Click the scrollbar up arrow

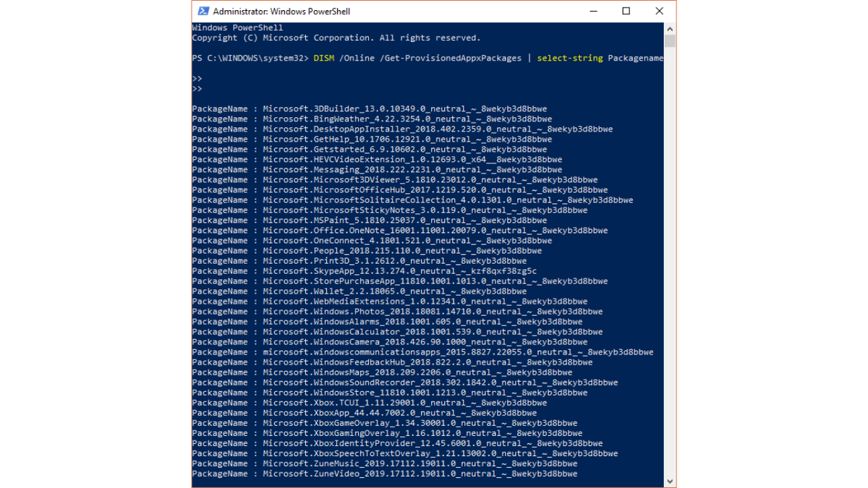(x=670, y=29)
